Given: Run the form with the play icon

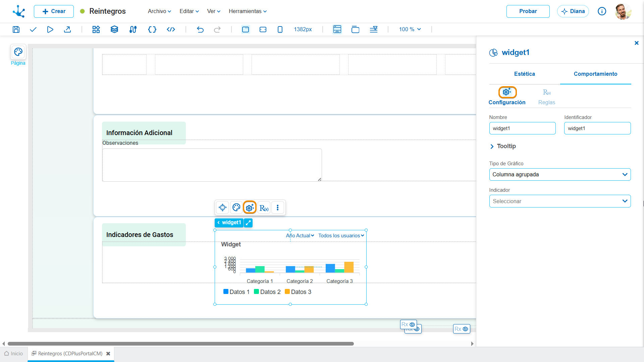Looking at the screenshot, I should pos(50,29).
